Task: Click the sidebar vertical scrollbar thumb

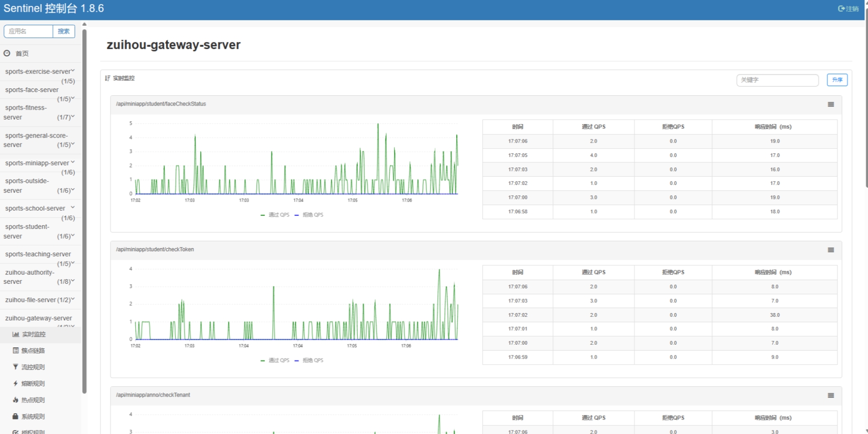Action: tap(84, 211)
